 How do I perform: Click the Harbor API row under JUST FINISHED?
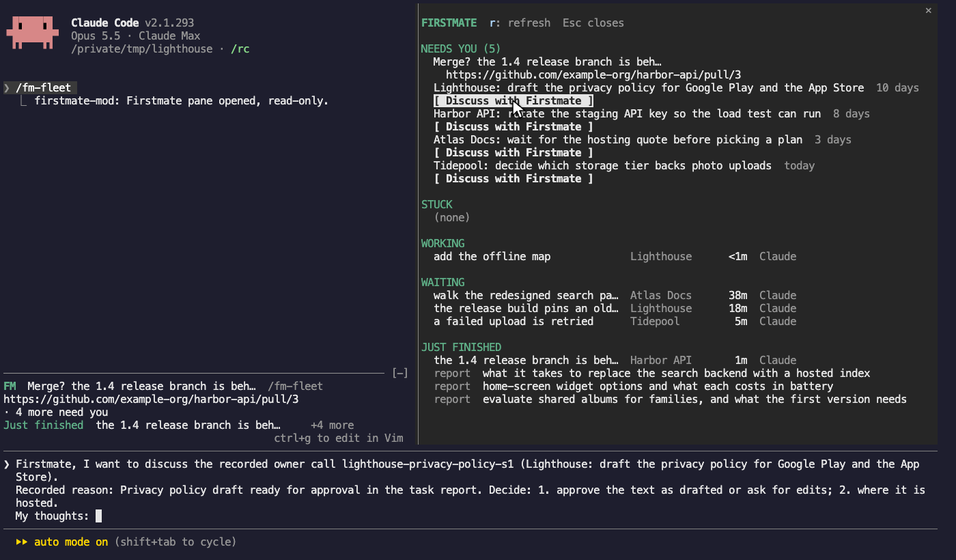615,360
